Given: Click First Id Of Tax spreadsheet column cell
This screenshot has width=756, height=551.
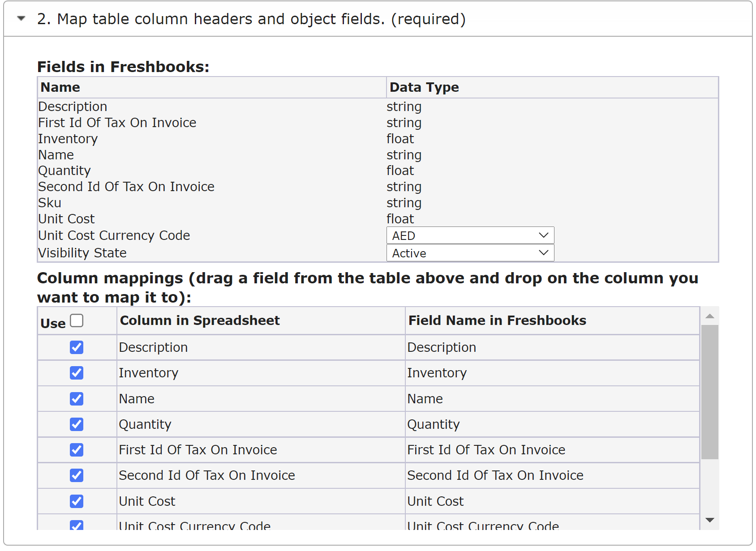Looking at the screenshot, I should tap(261, 450).
